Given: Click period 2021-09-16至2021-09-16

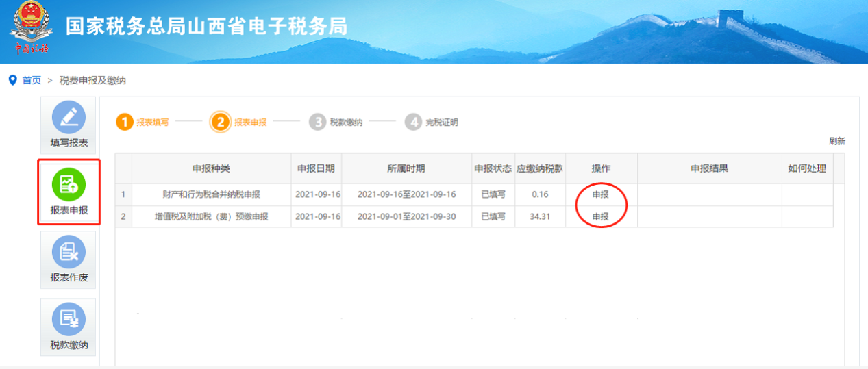Looking at the screenshot, I should [406, 194].
